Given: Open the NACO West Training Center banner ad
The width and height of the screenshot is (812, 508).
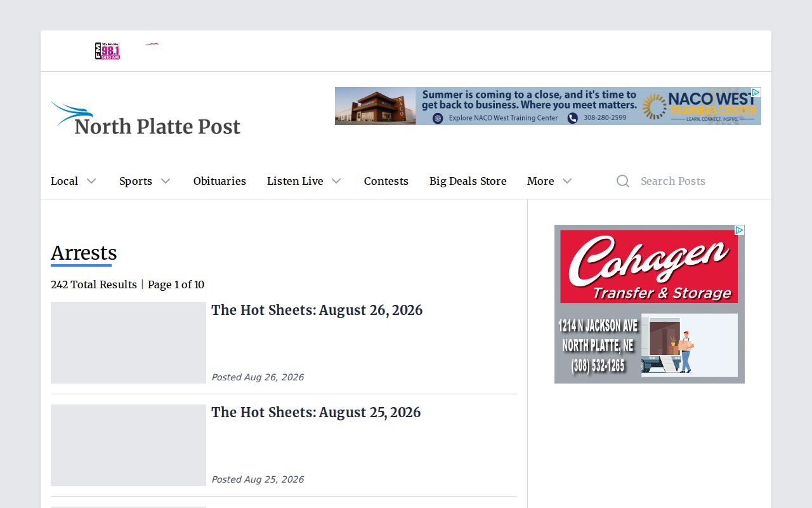Looking at the screenshot, I should [548, 106].
